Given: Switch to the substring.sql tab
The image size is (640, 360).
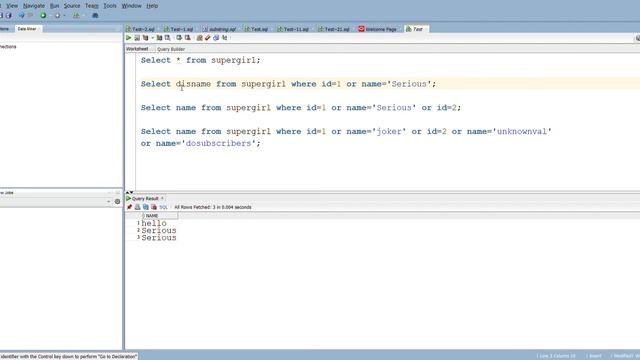Looking at the screenshot, I should click(220, 29).
